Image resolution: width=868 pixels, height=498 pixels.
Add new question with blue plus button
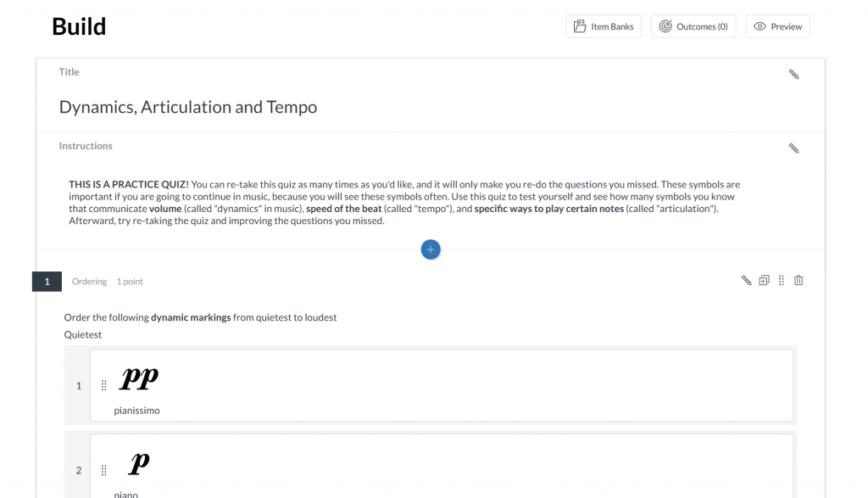[431, 249]
